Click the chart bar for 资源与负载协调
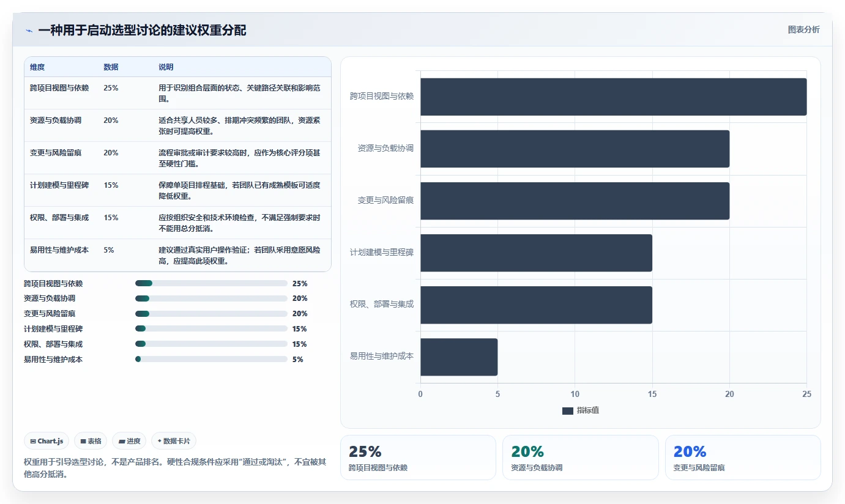 coord(575,149)
